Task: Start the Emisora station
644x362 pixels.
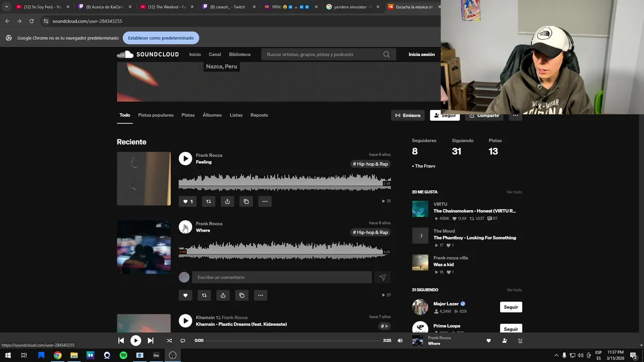Action: pyautogui.click(x=408, y=116)
